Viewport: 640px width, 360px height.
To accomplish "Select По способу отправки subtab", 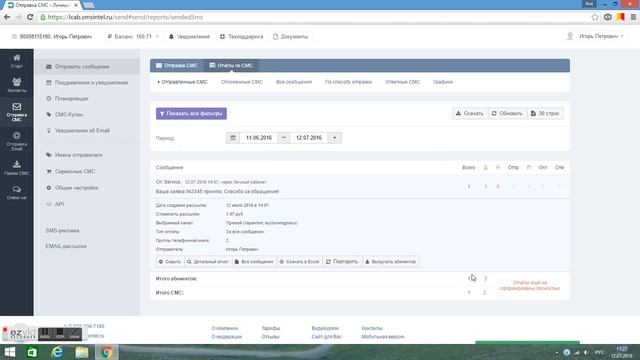I will coord(348,82).
